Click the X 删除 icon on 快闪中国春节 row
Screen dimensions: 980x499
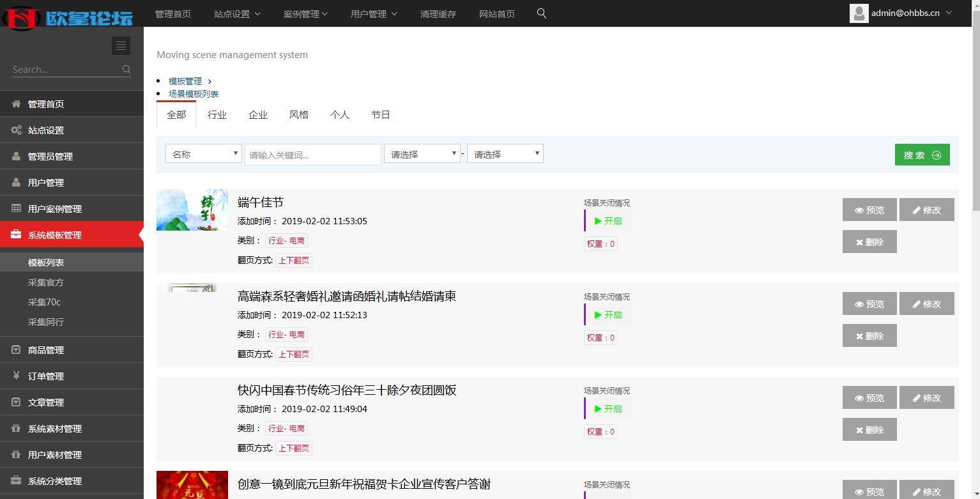click(860, 429)
